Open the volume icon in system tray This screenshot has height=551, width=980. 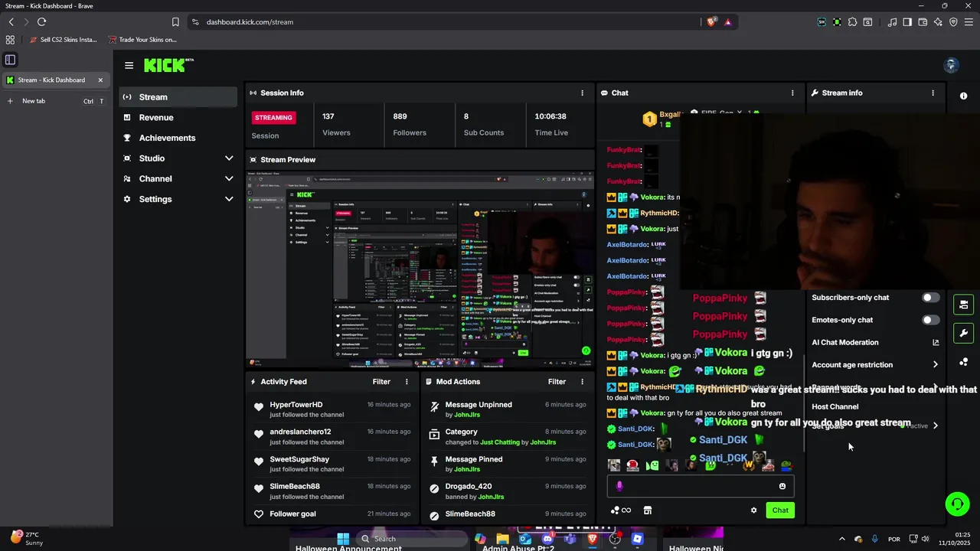pos(925,539)
